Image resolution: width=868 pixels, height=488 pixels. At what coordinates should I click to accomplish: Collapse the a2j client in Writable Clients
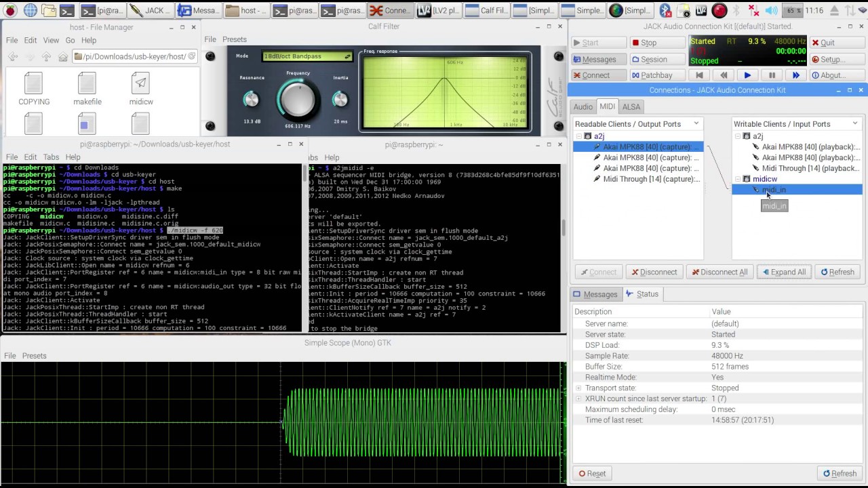coord(737,136)
